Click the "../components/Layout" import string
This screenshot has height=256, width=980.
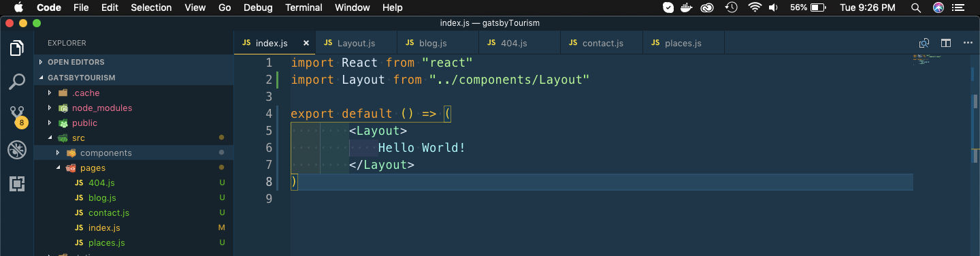509,80
